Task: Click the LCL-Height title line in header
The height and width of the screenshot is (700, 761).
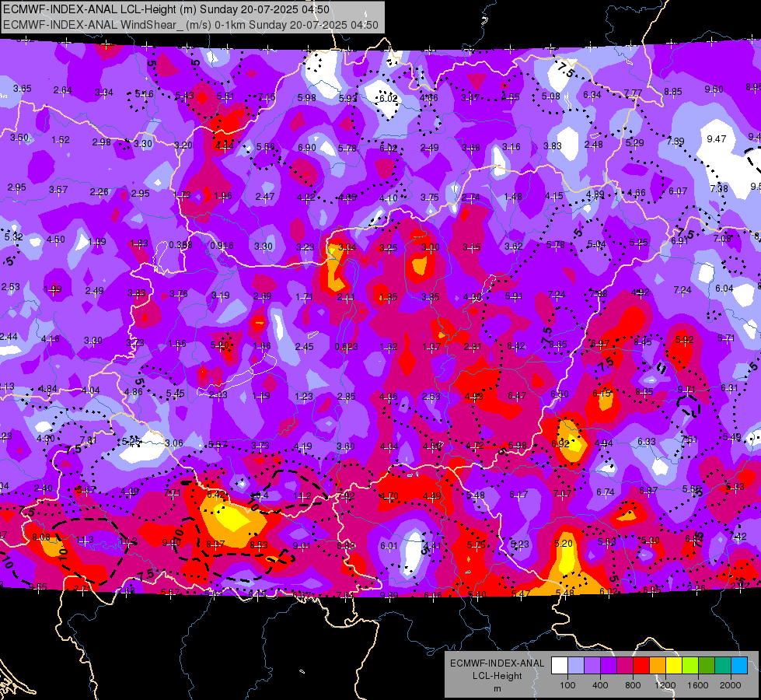Action: [x=166, y=9]
